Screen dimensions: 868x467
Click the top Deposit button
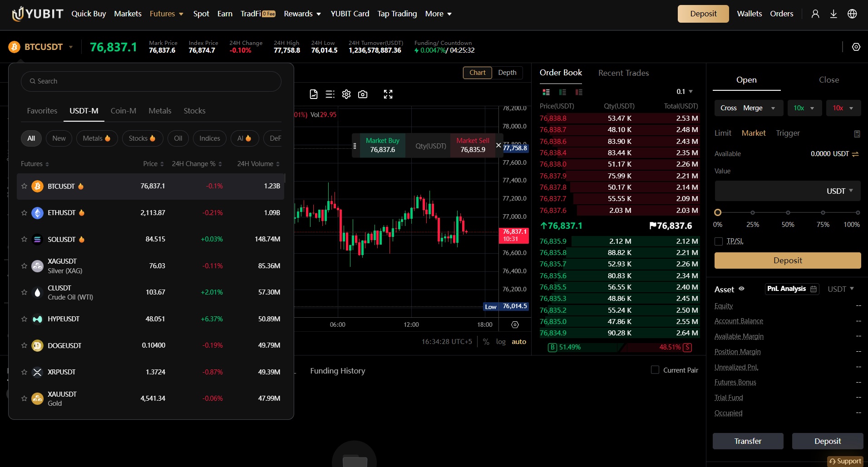click(703, 14)
